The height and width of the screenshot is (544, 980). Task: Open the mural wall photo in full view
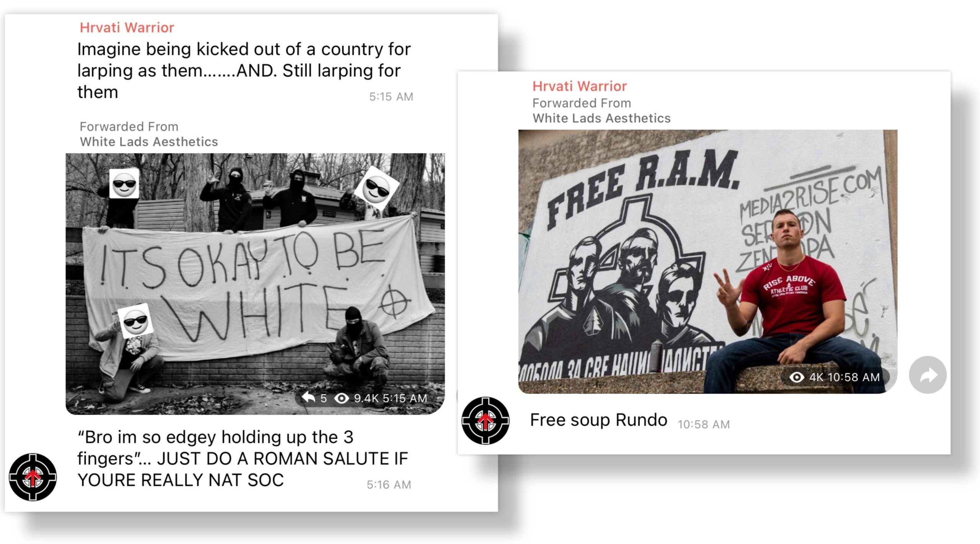[x=707, y=261]
